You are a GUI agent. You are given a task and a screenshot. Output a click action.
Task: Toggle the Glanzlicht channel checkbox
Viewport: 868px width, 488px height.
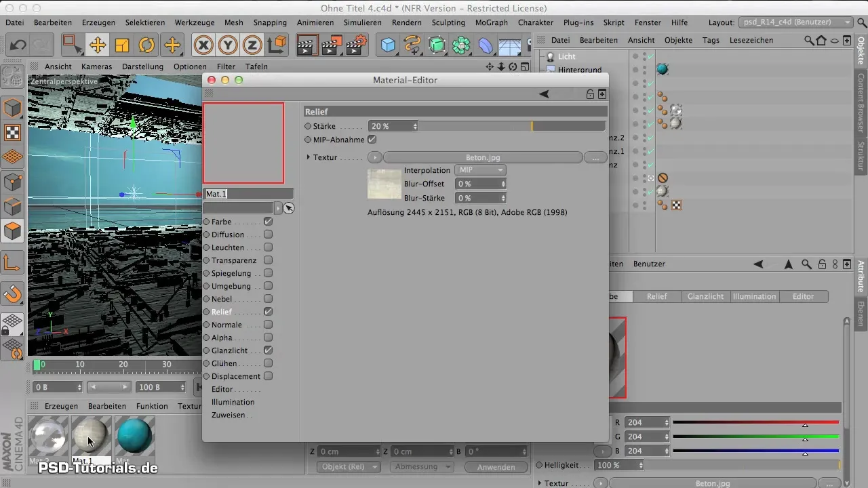click(269, 350)
